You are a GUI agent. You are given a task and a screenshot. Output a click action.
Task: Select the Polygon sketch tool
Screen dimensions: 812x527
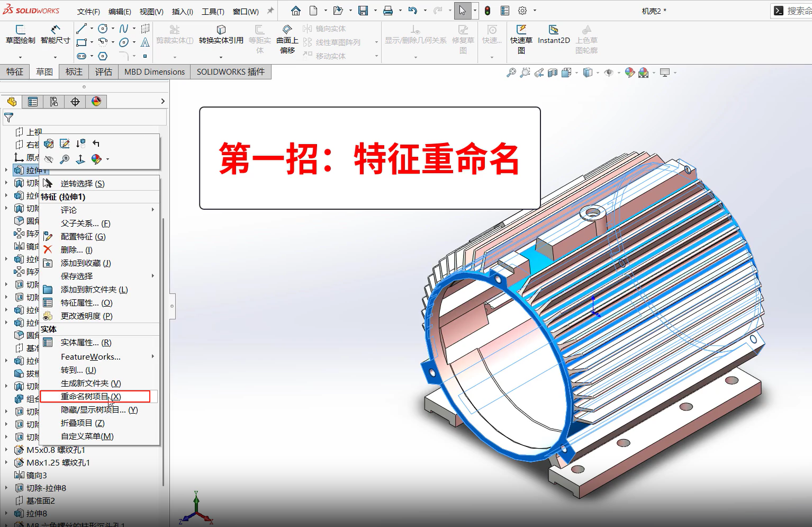click(103, 56)
